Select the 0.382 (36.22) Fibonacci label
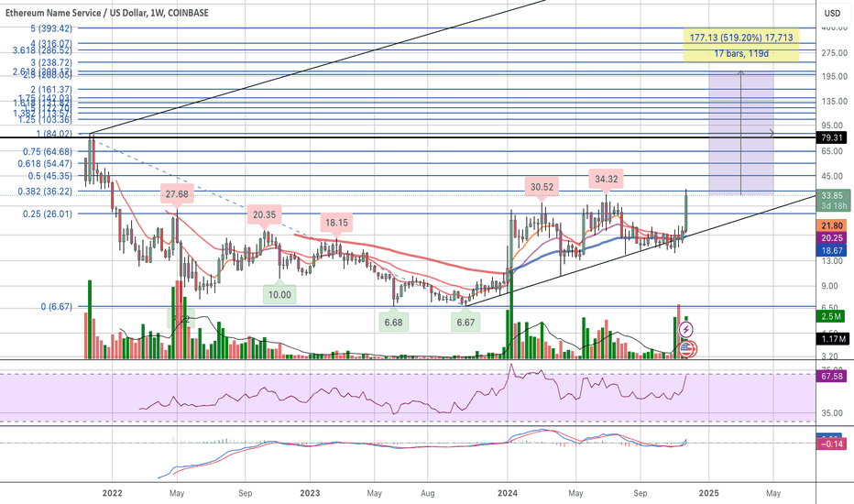Image resolution: width=854 pixels, height=504 pixels. [45, 192]
